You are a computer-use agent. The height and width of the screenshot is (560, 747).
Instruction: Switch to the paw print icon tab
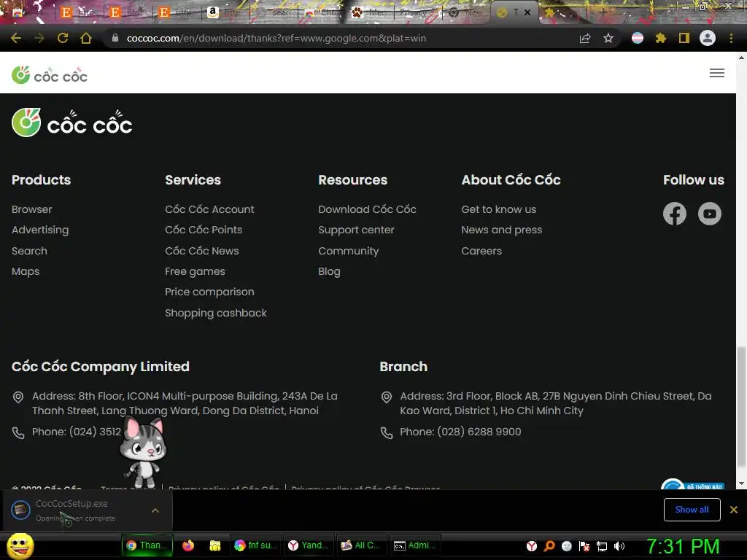369,12
